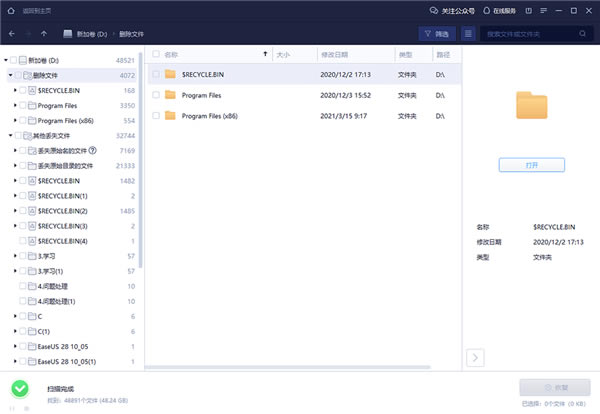Open the 筛选 filter button
Viewport: 600px width, 414px height.
436,34
